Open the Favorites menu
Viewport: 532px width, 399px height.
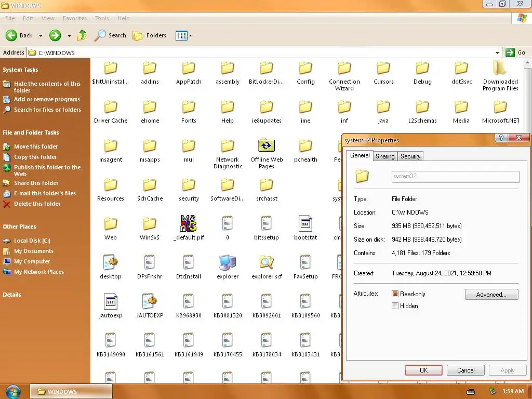tap(75, 18)
